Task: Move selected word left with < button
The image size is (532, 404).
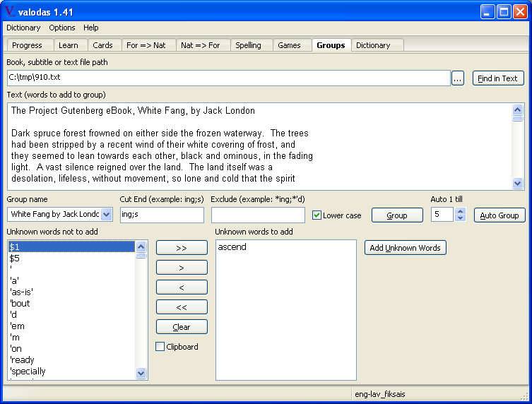Action: [182, 287]
